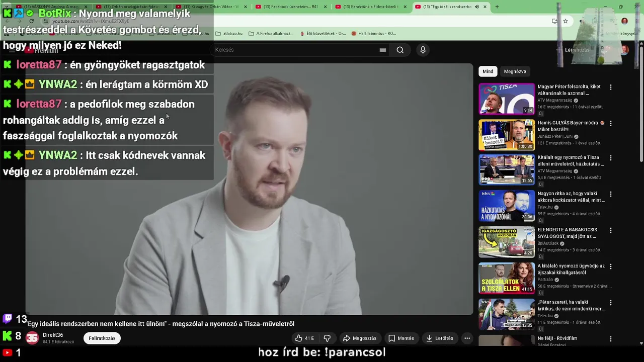Click the video title Egy ideális rendszerben
This screenshot has width=644, height=362.
pos(161,324)
